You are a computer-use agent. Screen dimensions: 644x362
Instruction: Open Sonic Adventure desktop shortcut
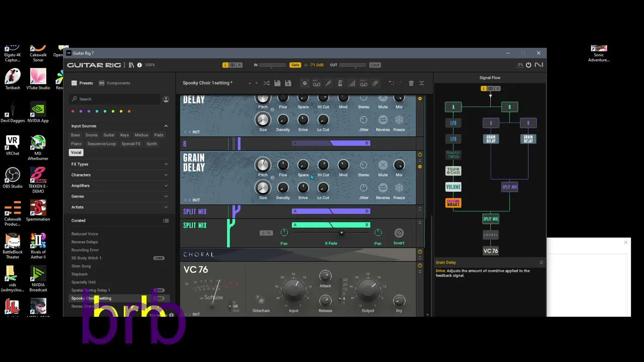click(599, 54)
